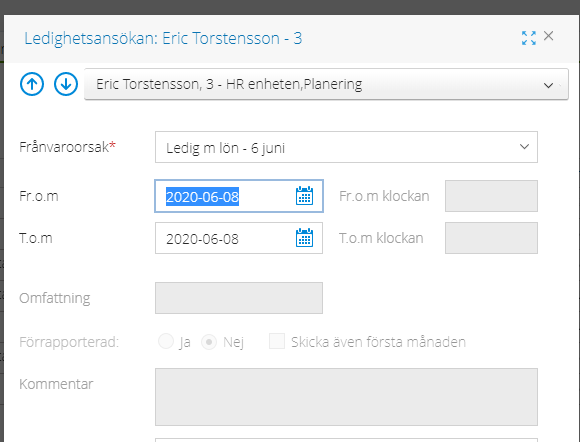Select the Nej radio button
This screenshot has width=580, height=442.
coord(209,342)
